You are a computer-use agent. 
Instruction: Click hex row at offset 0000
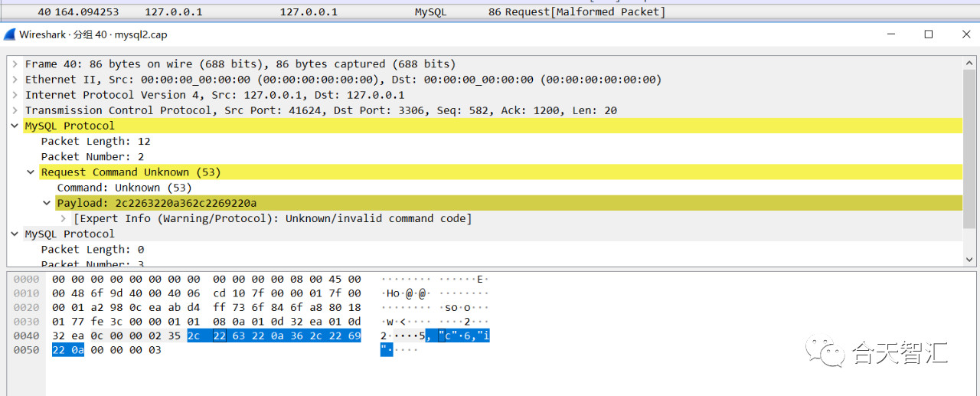click(x=207, y=279)
